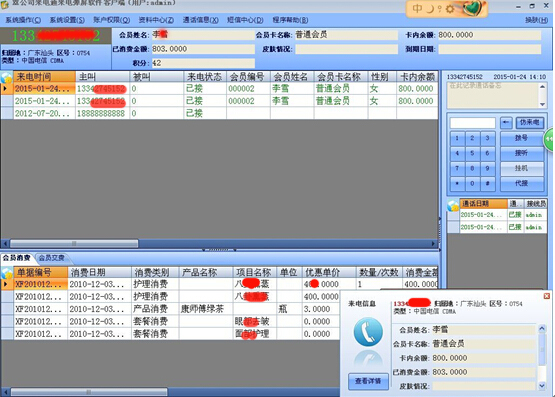Screen dimensions: 555x397
Task: Switch to the 会员交费 tab
Action: click(52, 258)
